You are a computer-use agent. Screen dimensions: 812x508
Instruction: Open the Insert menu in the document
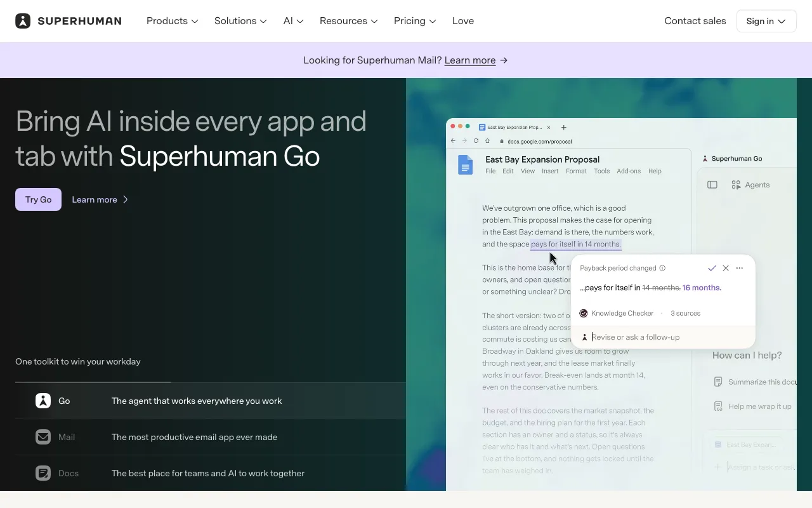(550, 171)
